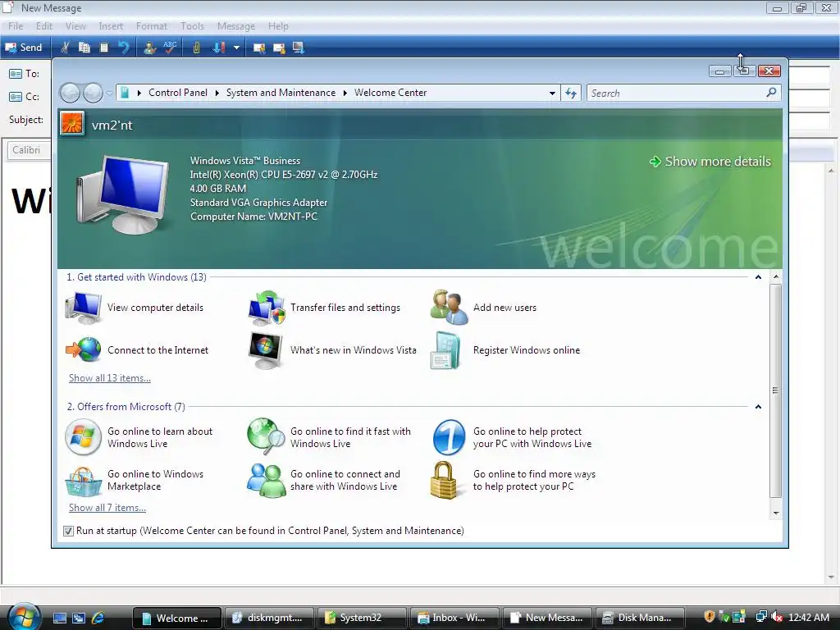The height and width of the screenshot is (630, 840).
Task: Open the Format menu in New Message
Action: tap(152, 25)
